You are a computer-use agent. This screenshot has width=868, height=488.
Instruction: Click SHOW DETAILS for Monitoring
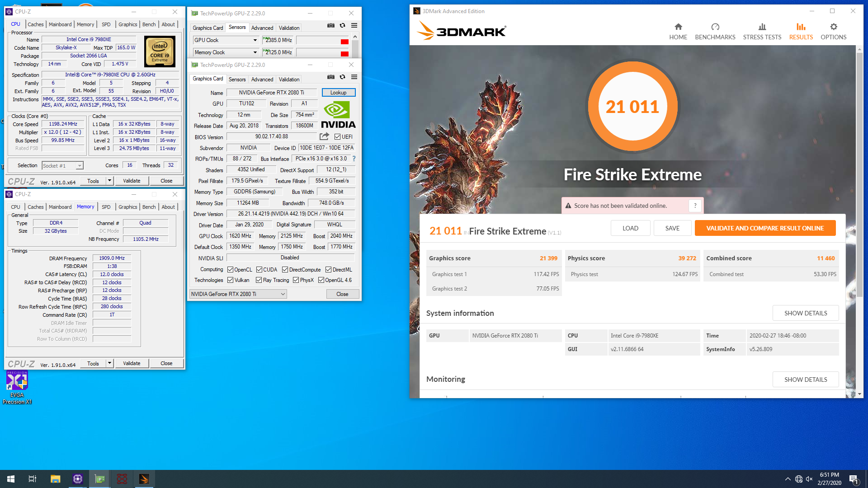[806, 380]
